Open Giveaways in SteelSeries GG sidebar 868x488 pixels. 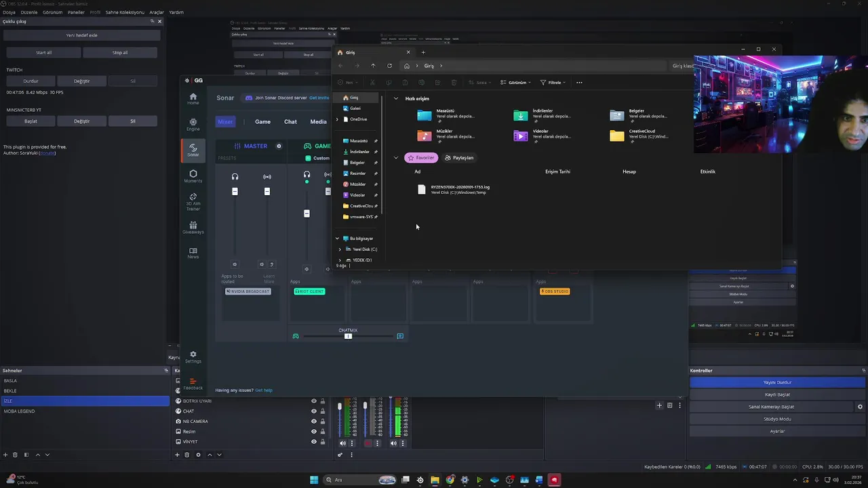[x=193, y=228]
